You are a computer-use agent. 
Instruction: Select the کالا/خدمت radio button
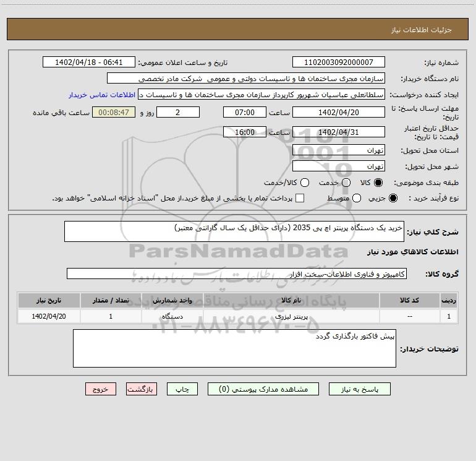[305, 183]
